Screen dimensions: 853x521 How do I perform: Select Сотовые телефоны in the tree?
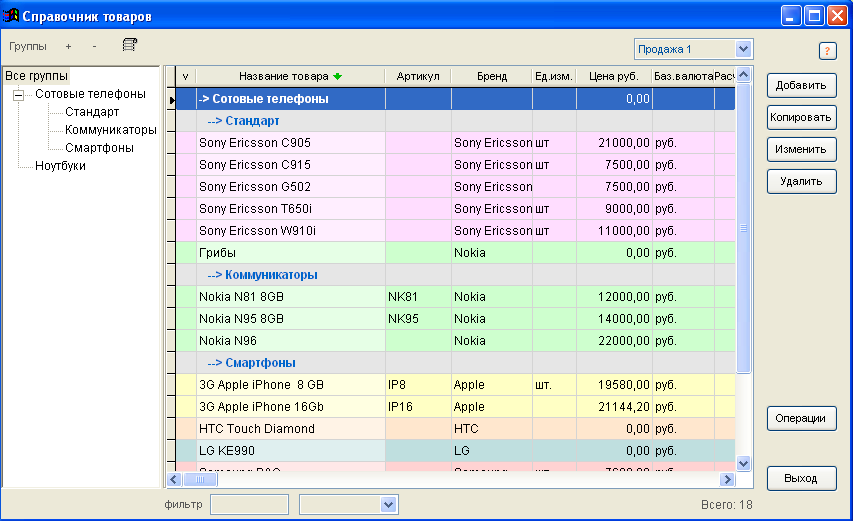tap(90, 94)
